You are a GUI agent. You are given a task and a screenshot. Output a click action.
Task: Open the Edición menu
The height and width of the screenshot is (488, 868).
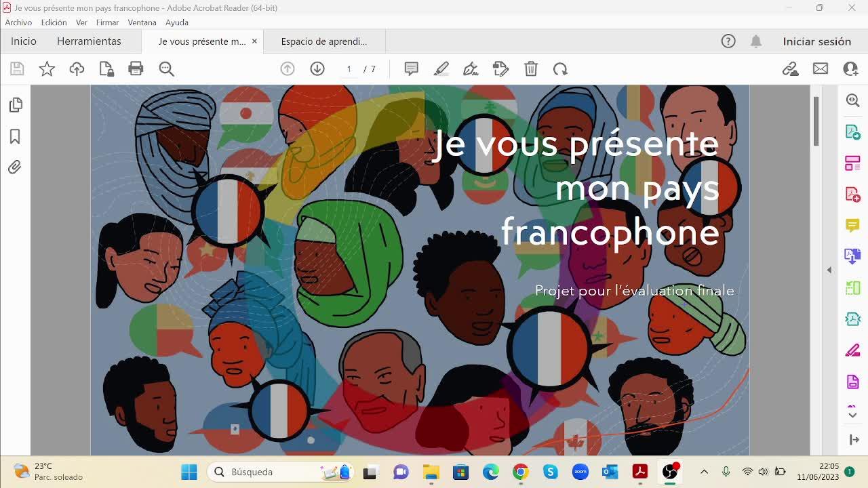[x=54, y=22]
